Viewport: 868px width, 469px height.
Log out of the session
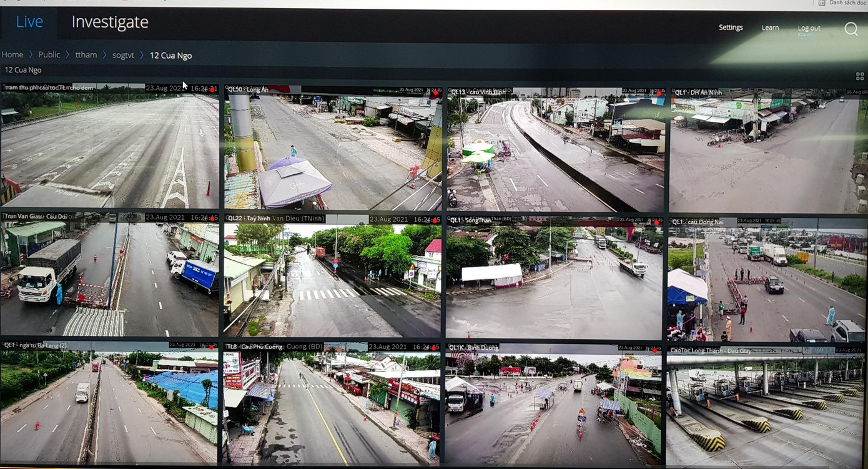809,28
